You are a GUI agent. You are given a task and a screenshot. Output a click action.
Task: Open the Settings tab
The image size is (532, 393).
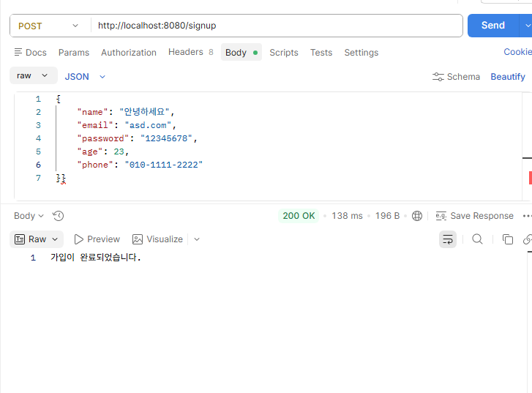[x=361, y=53]
